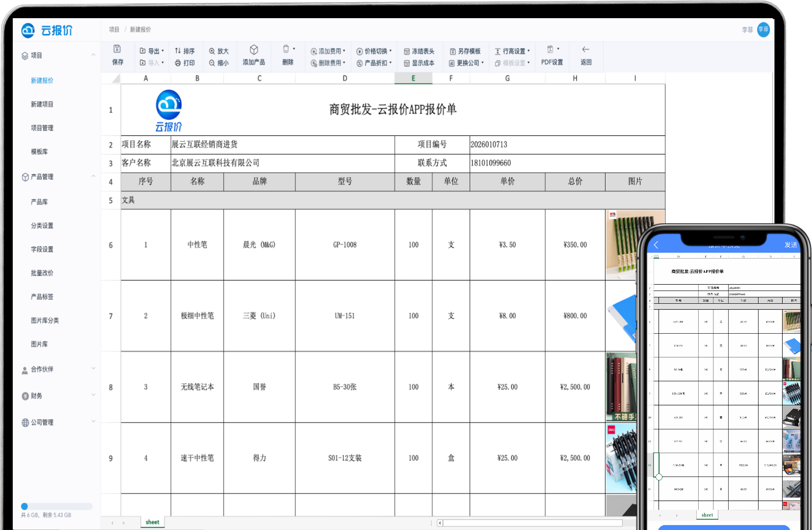
Task: Click cell 北京展云互联科技有限公司
Action: pyautogui.click(x=282, y=163)
